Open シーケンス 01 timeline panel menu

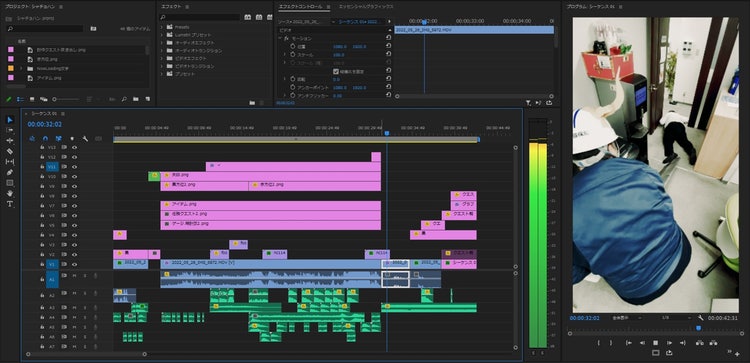pyautogui.click(x=63, y=114)
